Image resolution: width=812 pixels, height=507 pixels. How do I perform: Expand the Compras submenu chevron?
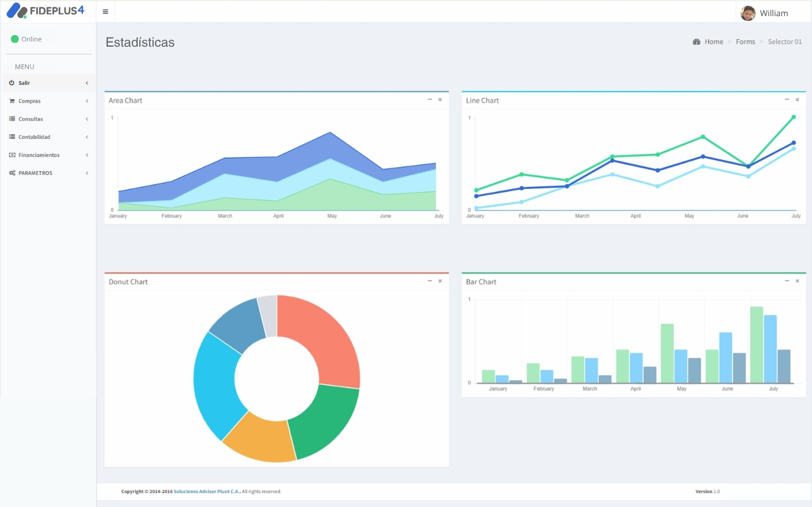pyautogui.click(x=87, y=101)
